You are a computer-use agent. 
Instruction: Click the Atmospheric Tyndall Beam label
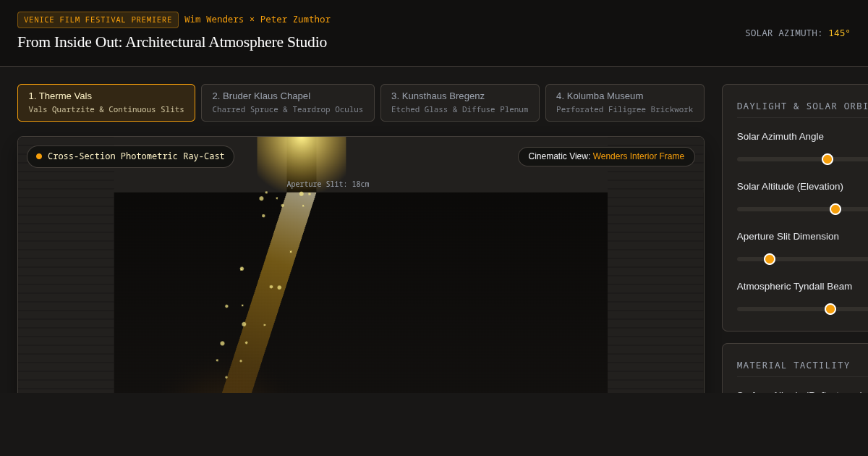click(794, 287)
